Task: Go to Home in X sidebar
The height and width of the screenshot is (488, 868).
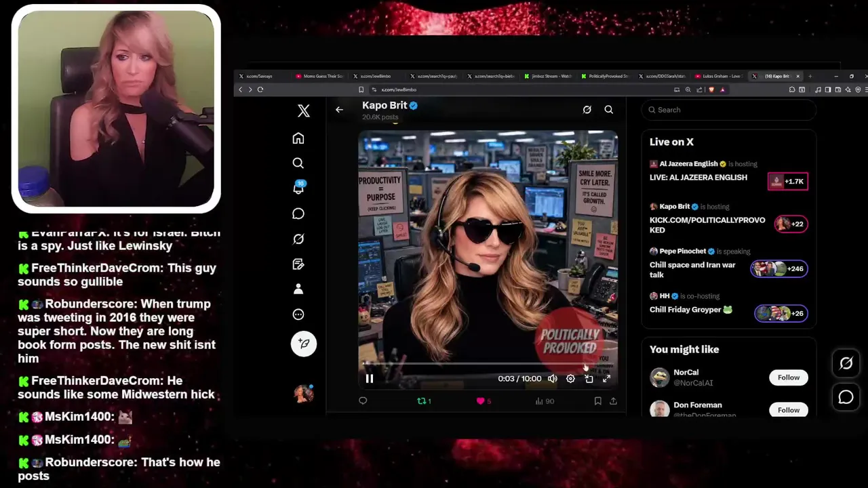Action: [298, 138]
